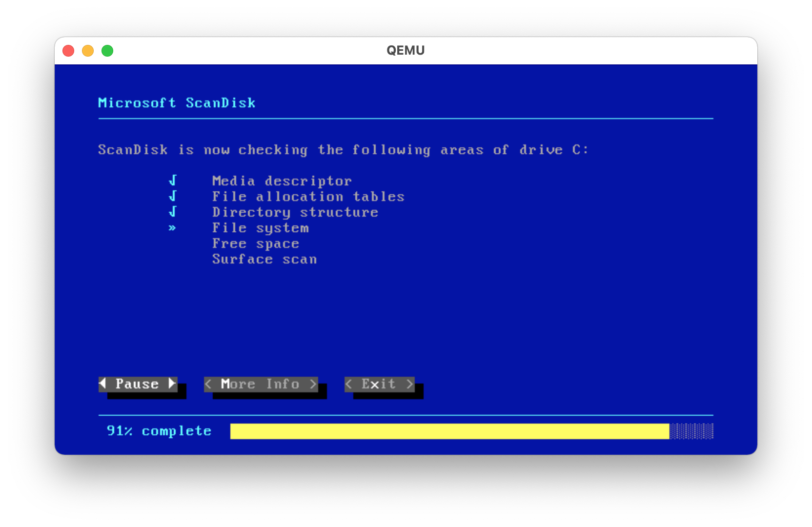812x527 pixels.
Task: Click the Microsoft ScanDisk heading
Action: [x=177, y=103]
